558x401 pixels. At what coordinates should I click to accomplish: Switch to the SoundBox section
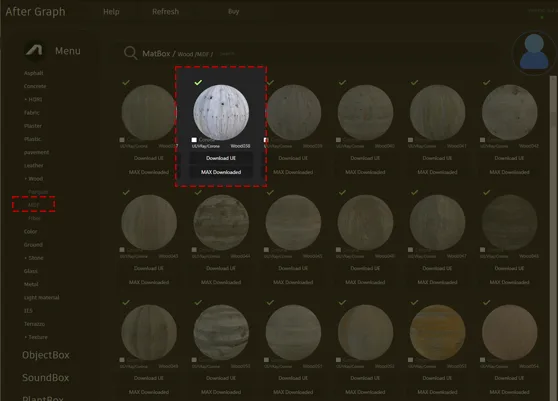pos(46,378)
